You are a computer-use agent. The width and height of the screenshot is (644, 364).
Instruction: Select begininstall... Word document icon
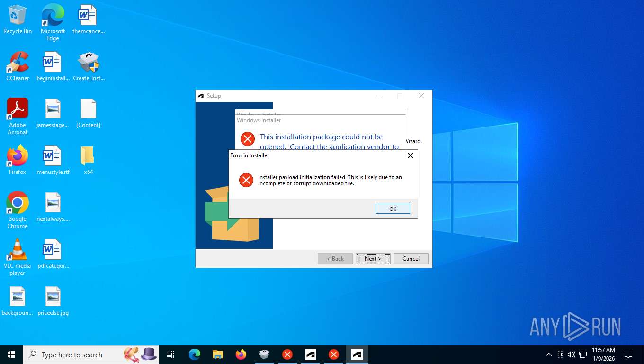[x=53, y=66]
